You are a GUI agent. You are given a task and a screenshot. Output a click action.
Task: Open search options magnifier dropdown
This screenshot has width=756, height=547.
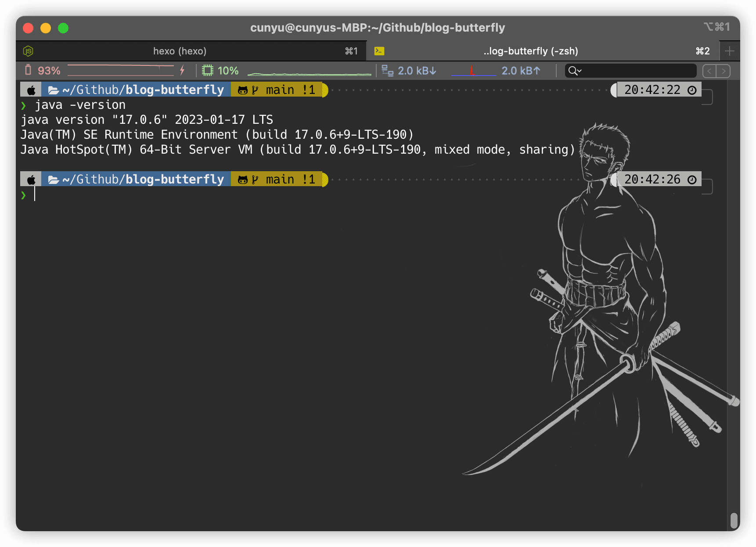(x=575, y=71)
